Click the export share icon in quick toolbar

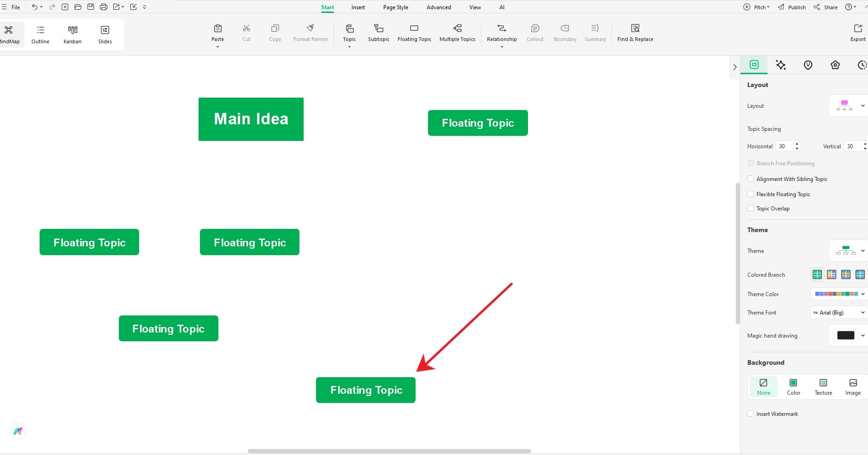click(117, 7)
